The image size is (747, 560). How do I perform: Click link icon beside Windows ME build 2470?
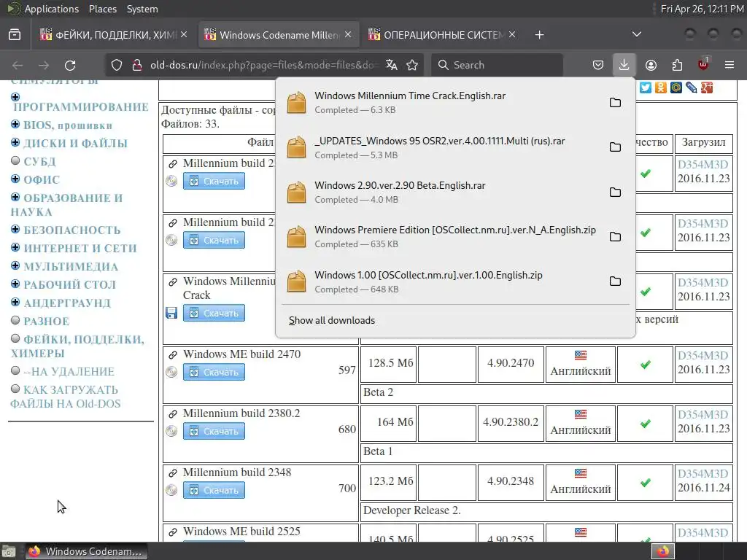[x=172, y=355]
